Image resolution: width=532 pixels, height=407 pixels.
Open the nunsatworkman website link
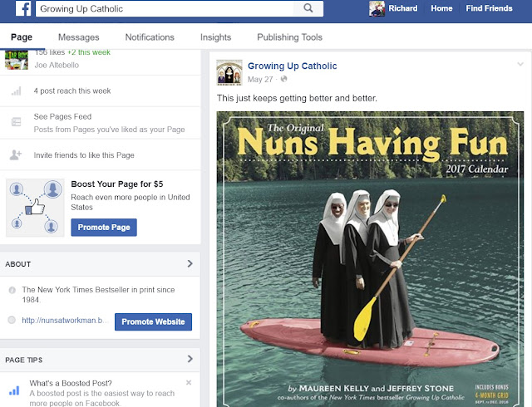[65, 320]
